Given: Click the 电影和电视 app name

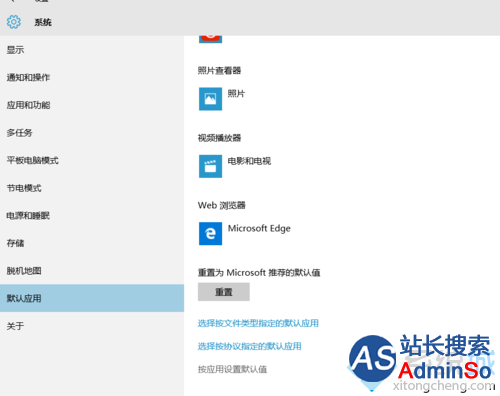Looking at the screenshot, I should click(x=249, y=161).
